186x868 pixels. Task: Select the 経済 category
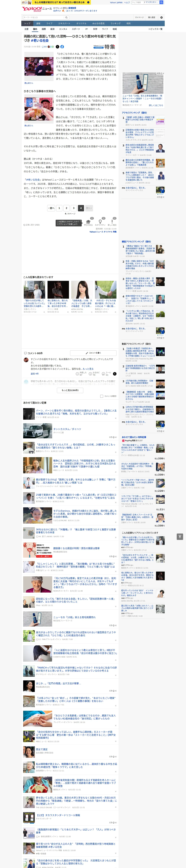[x=52, y=29]
